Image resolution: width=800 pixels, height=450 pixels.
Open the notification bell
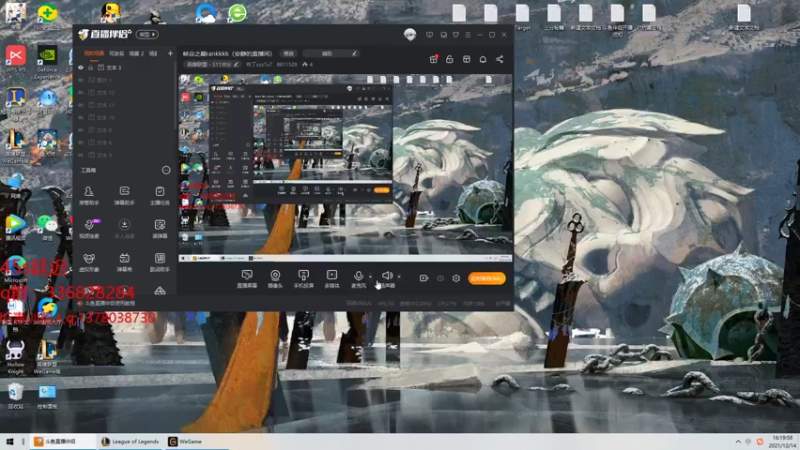coord(483,59)
